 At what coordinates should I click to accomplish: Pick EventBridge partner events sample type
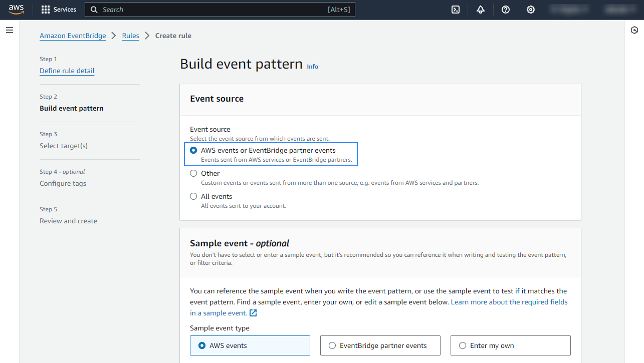click(x=332, y=345)
